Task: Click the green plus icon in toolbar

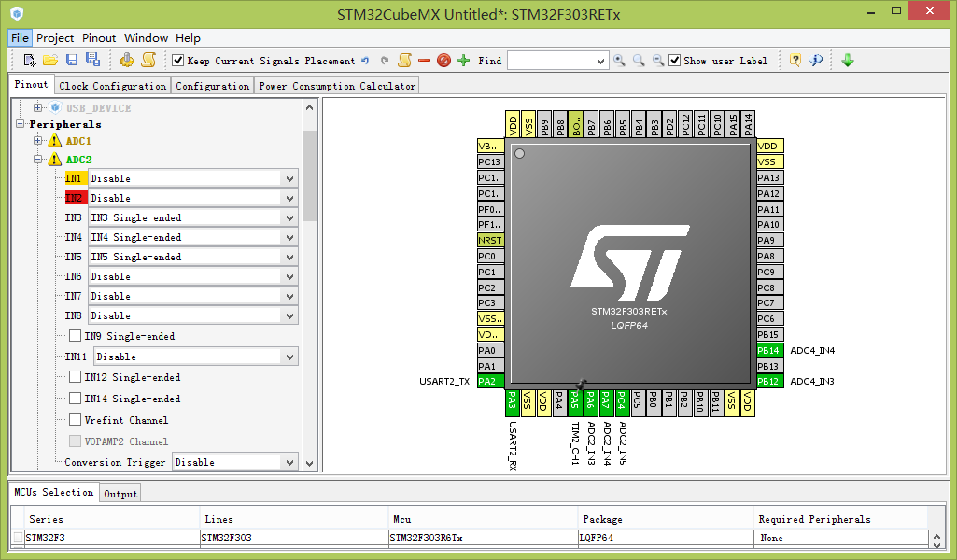Action: [464, 61]
